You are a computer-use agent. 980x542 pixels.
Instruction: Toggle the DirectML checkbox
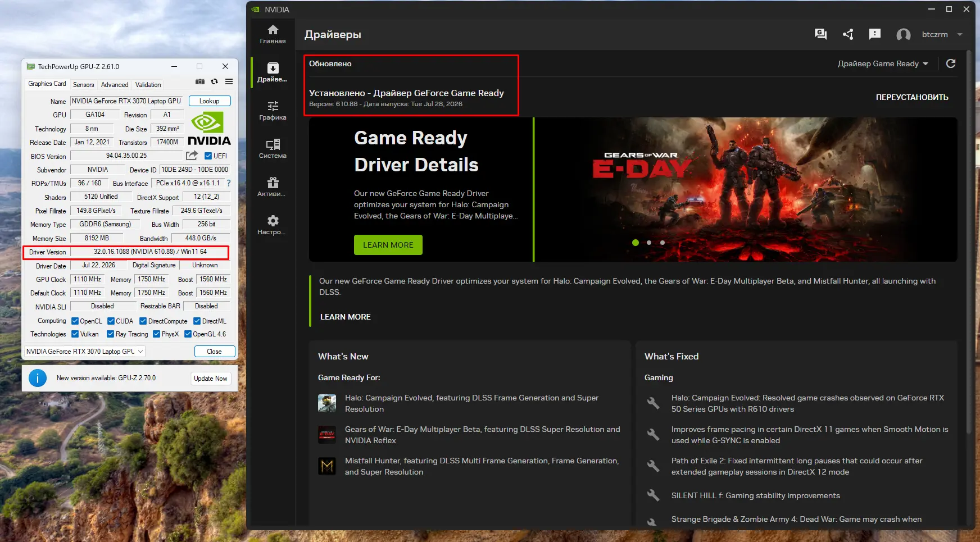click(197, 321)
